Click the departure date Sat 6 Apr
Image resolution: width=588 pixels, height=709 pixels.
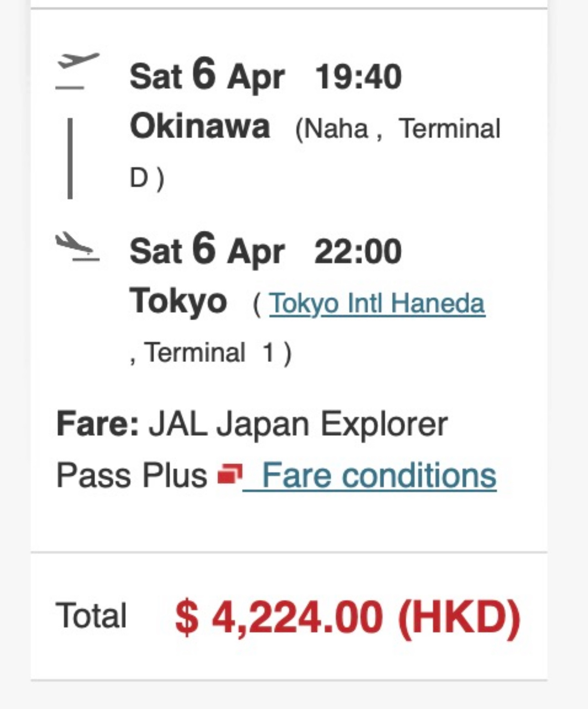click(207, 75)
